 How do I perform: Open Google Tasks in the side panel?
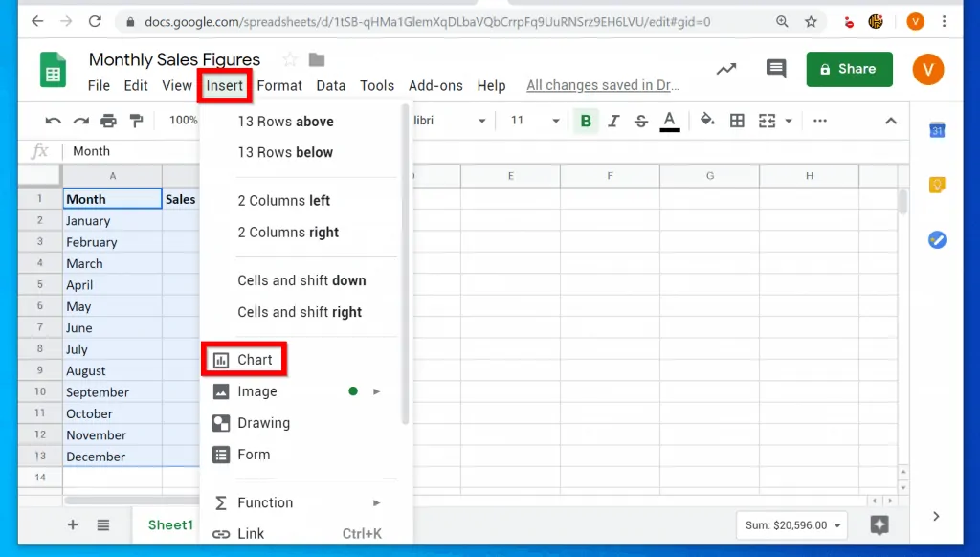[936, 240]
